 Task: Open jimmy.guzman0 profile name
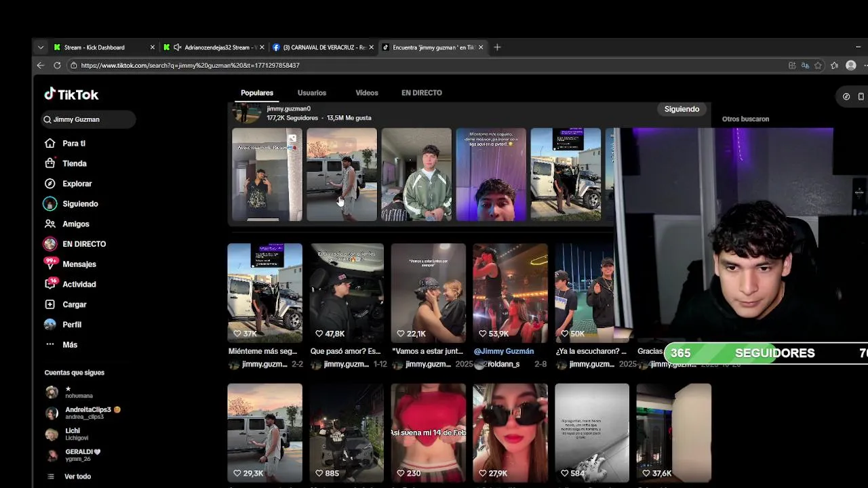pos(289,108)
